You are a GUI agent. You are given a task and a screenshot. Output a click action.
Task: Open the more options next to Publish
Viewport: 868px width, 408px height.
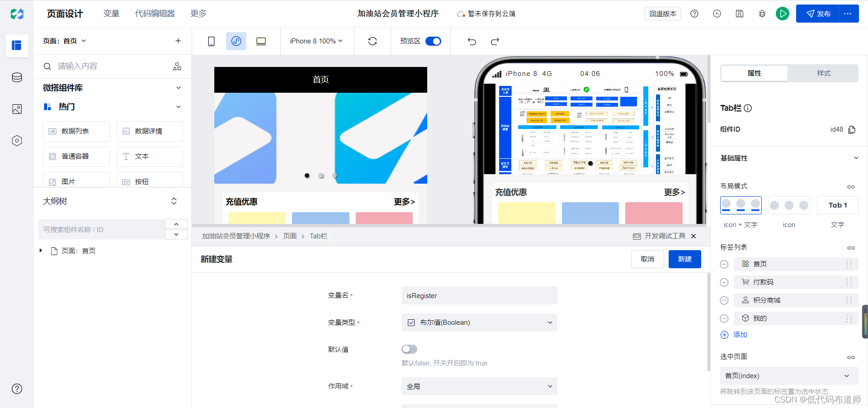pyautogui.click(x=849, y=14)
